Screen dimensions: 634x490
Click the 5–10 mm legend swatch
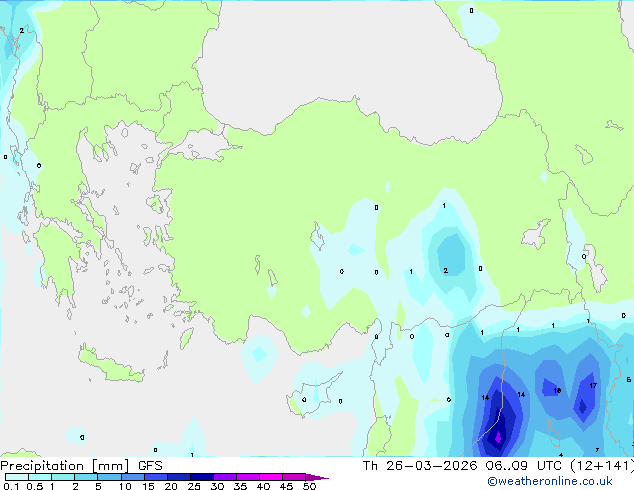pos(109,477)
